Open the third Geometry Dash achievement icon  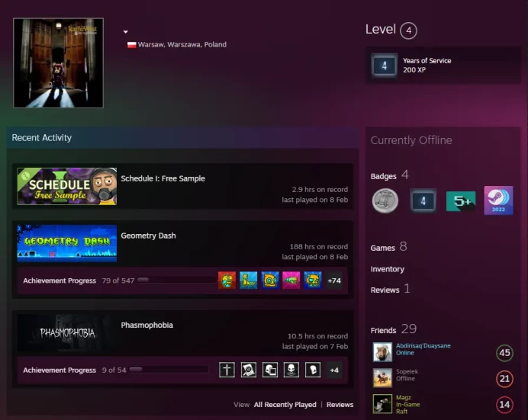pyautogui.click(x=270, y=281)
